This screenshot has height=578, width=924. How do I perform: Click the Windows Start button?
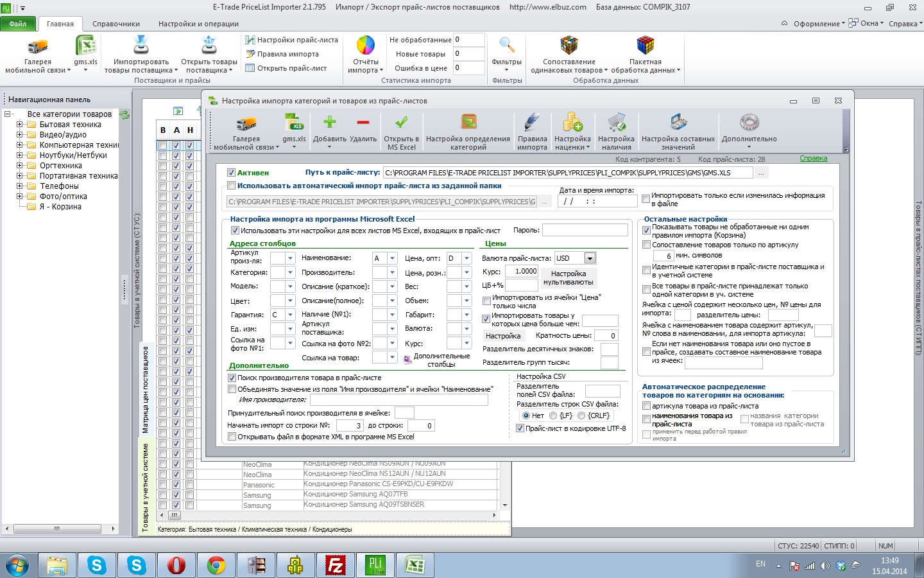click(17, 565)
